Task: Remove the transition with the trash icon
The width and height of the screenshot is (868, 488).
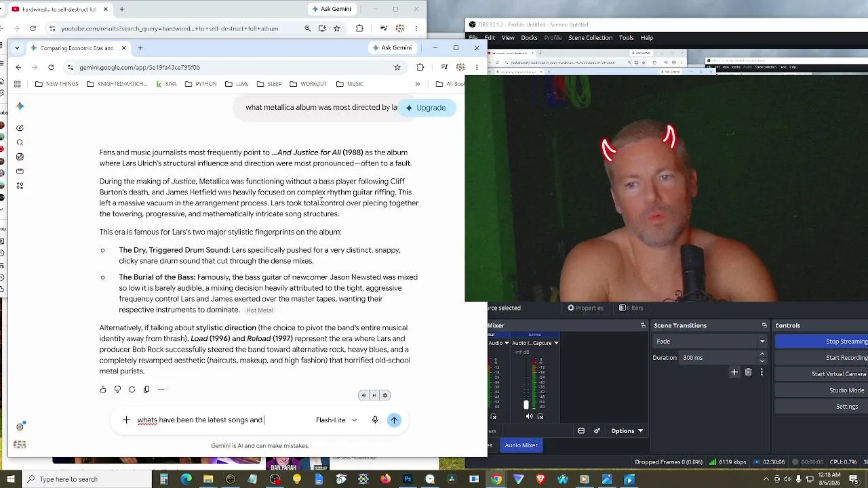Action: pos(749,372)
